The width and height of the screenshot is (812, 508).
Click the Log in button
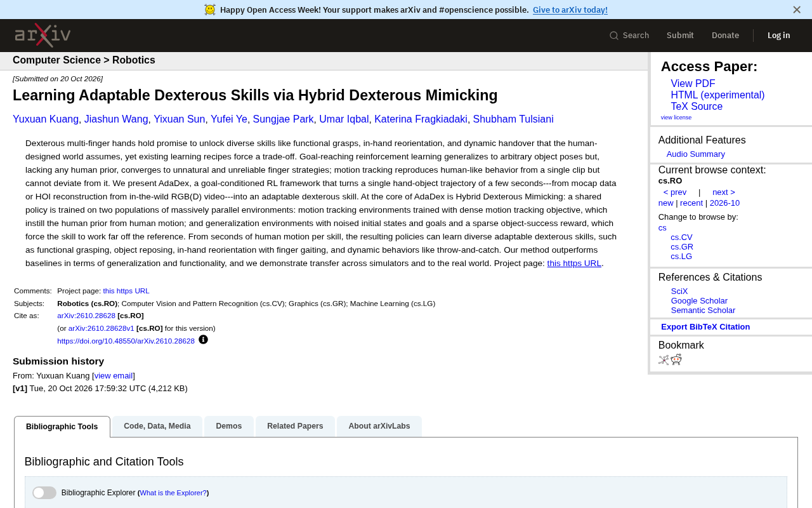(x=779, y=36)
